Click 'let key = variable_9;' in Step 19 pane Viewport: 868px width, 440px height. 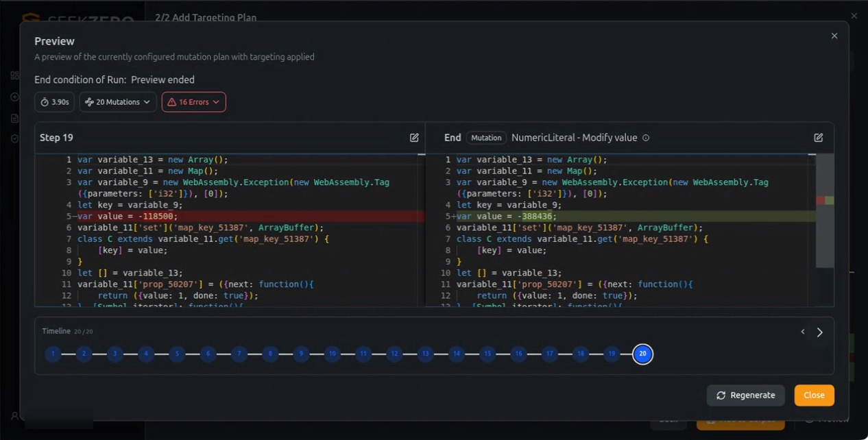(130, 205)
